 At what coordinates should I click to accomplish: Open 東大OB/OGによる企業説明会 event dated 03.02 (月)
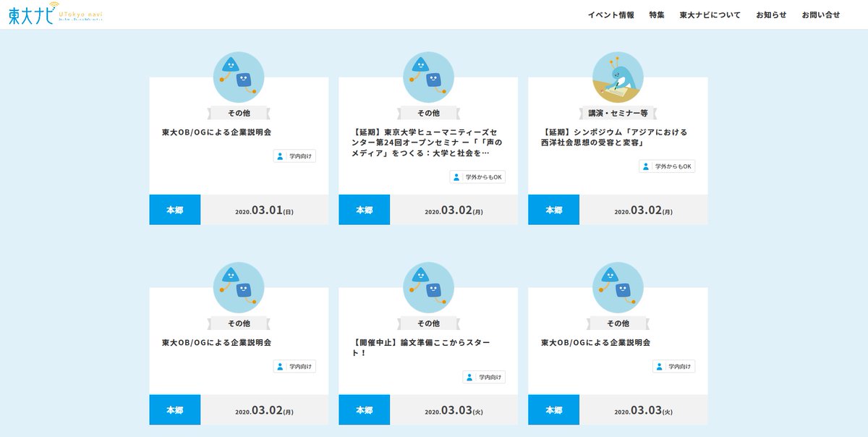coord(216,343)
